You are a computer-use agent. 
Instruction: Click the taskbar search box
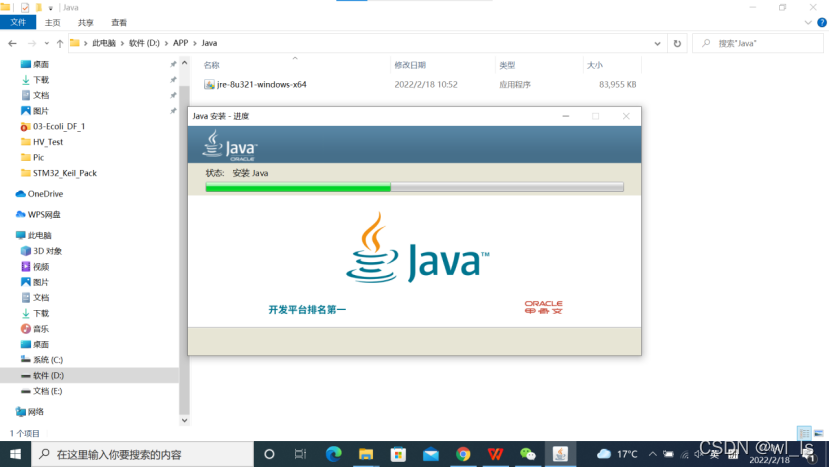pyautogui.click(x=142, y=454)
